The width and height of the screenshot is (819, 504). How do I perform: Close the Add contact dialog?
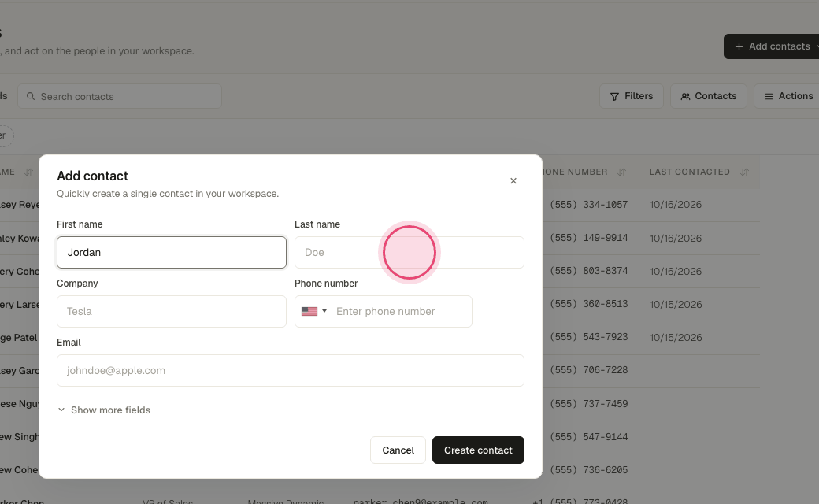click(513, 180)
